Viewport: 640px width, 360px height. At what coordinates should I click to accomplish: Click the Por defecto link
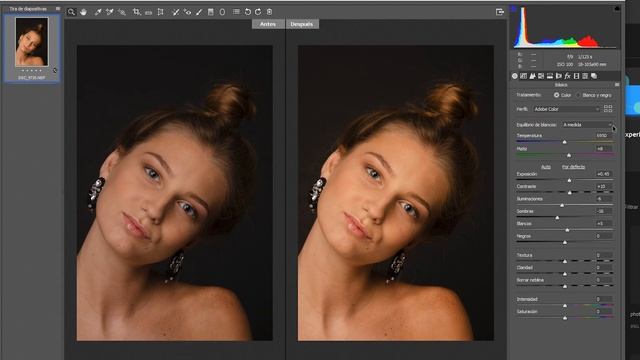pos(573,167)
